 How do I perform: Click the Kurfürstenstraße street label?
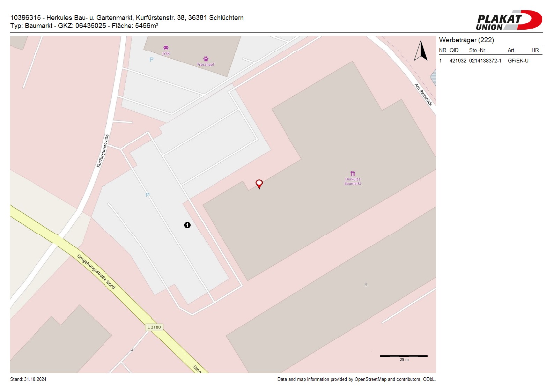tap(103, 151)
